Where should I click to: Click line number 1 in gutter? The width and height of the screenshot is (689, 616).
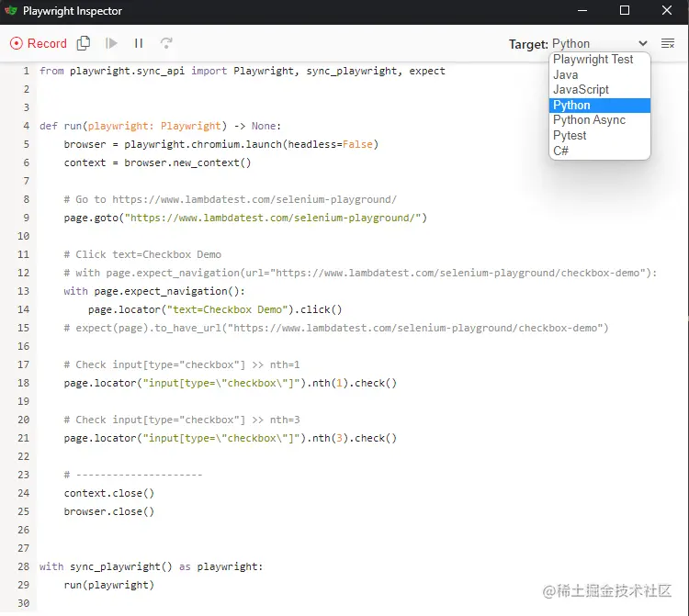click(27, 71)
